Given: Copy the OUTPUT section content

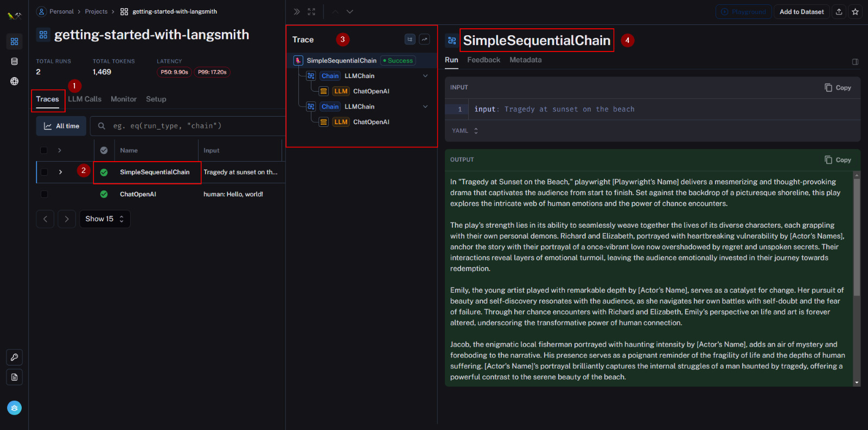Looking at the screenshot, I should click(838, 160).
